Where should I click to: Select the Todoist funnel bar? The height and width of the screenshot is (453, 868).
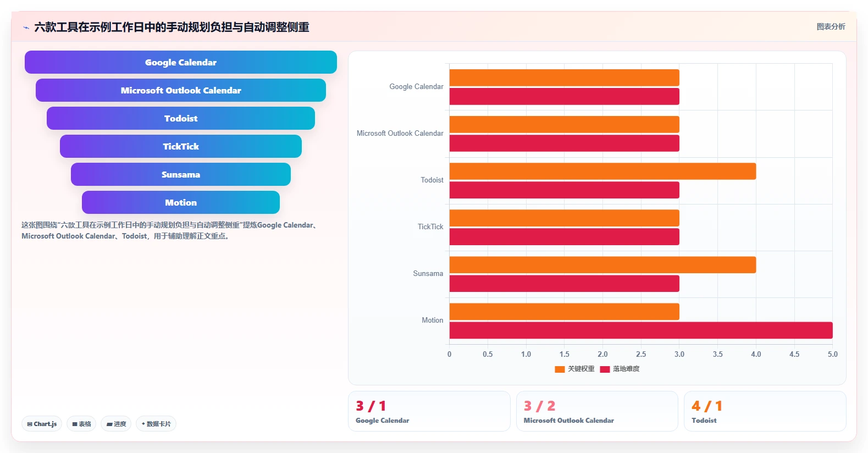181,118
